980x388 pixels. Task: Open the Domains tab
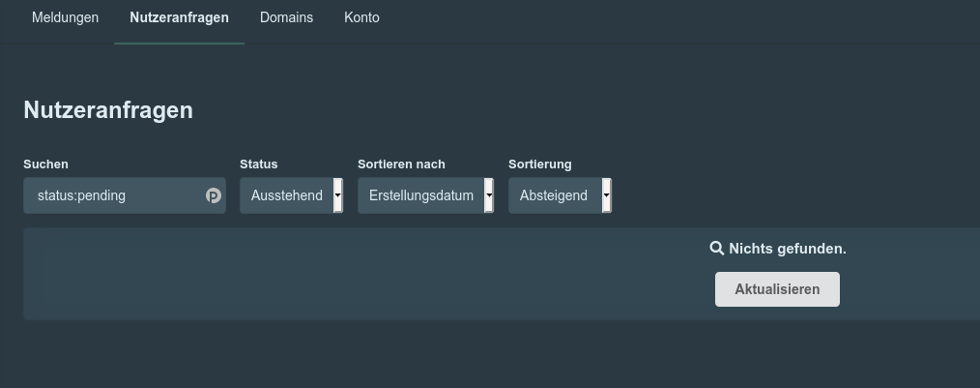[286, 17]
